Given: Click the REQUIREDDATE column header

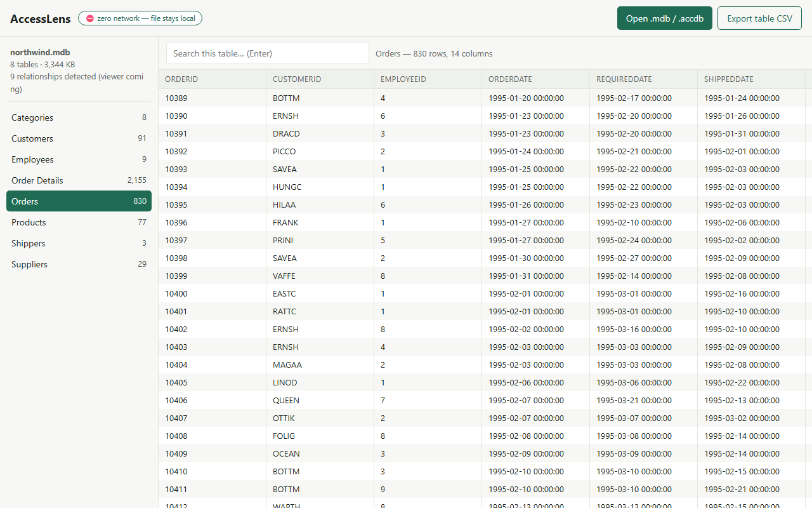Looking at the screenshot, I should [644, 79].
